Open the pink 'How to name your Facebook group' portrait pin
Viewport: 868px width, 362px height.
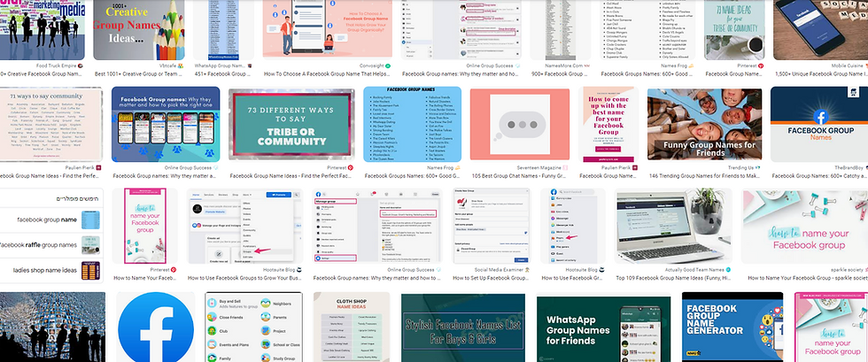145,226
